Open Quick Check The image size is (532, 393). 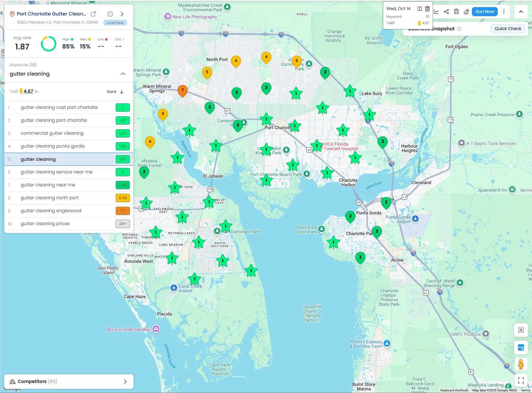pos(508,28)
